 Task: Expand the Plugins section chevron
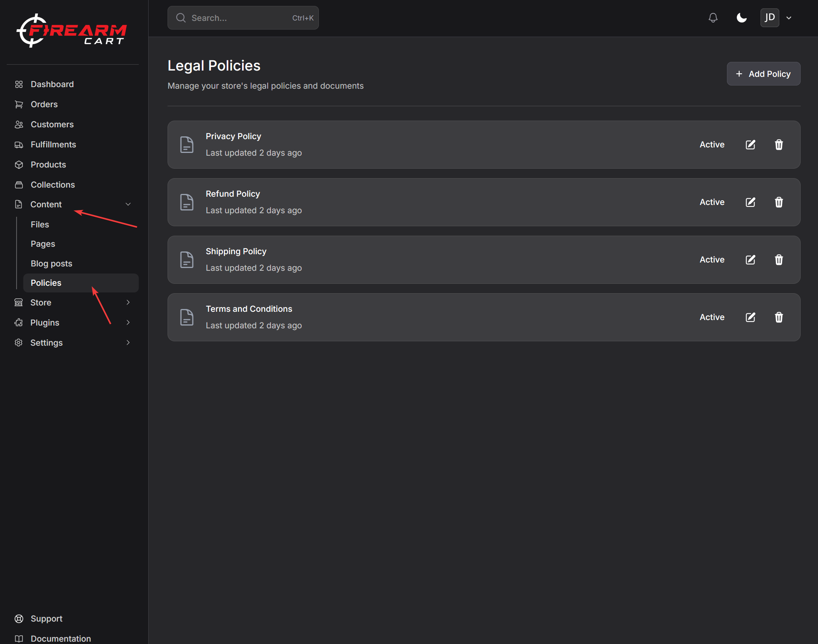(128, 322)
